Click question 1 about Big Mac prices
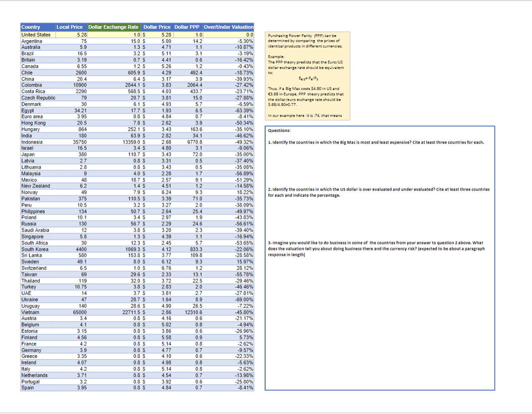This screenshot has height=414, width=532. pos(376,142)
